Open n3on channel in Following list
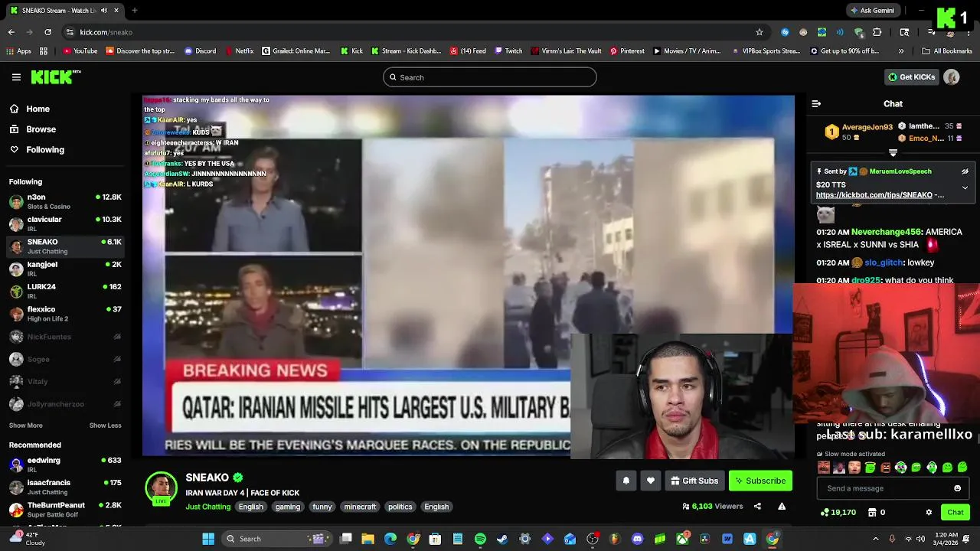Image resolution: width=980 pixels, height=551 pixels. tap(65, 202)
